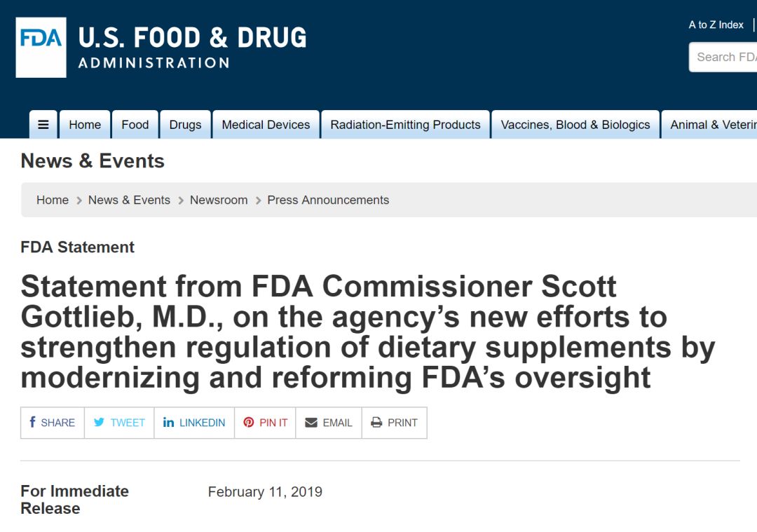
Task: Open the Food navigation tab
Action: pyautogui.click(x=135, y=125)
